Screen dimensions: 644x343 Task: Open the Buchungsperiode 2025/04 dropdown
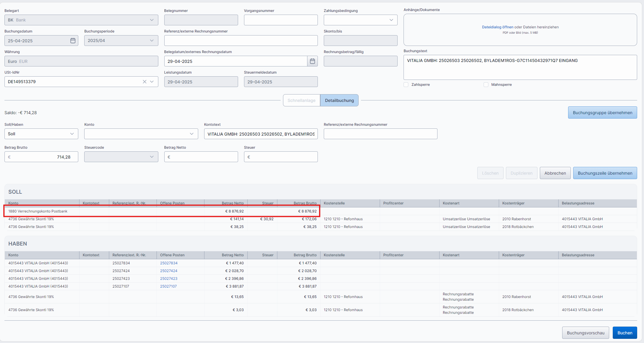click(x=121, y=41)
